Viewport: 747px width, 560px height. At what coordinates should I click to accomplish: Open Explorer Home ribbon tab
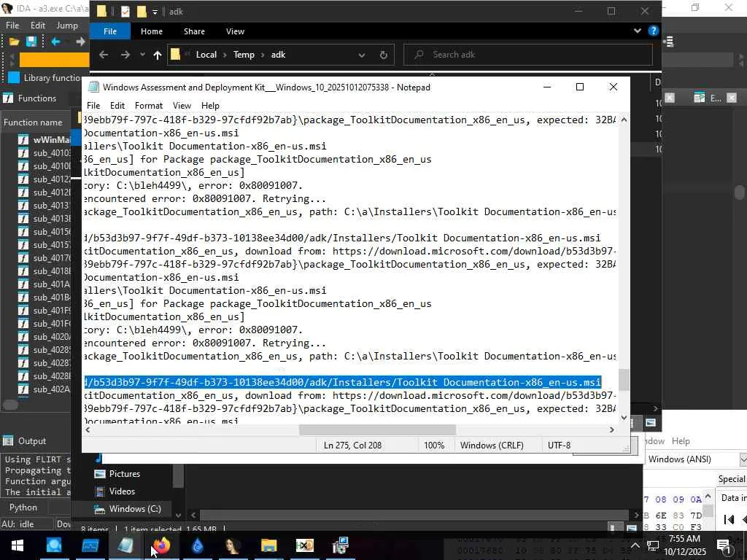coord(152,31)
